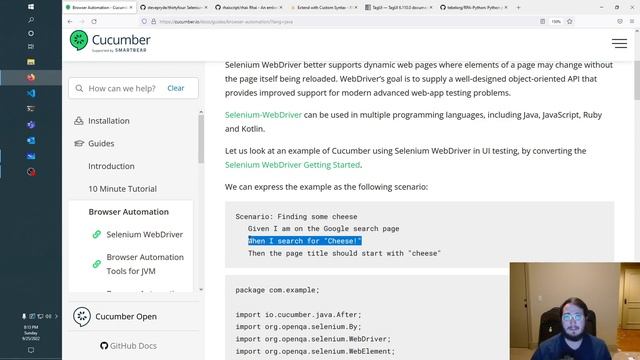Click 'Then the page title should start with' line

pyautogui.click(x=344, y=253)
